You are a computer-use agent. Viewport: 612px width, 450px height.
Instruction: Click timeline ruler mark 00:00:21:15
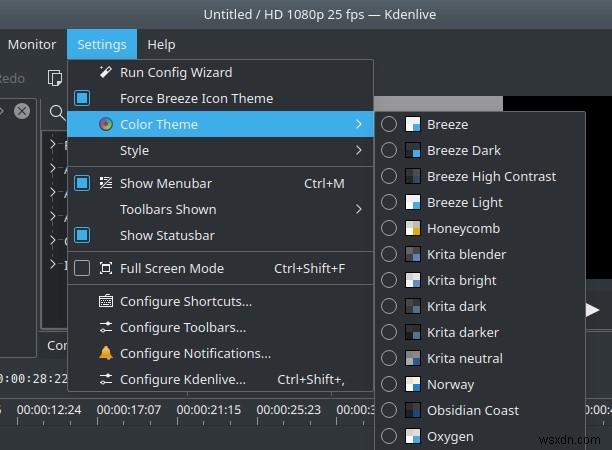point(209,409)
